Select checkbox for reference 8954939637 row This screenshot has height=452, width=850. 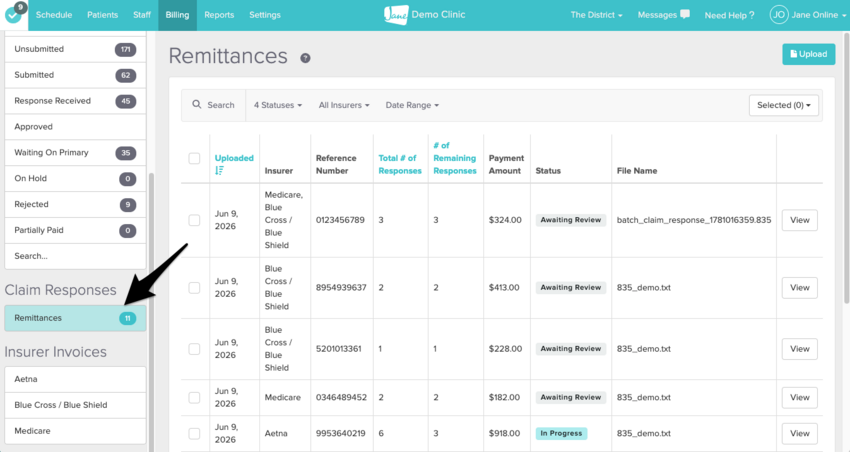click(194, 288)
